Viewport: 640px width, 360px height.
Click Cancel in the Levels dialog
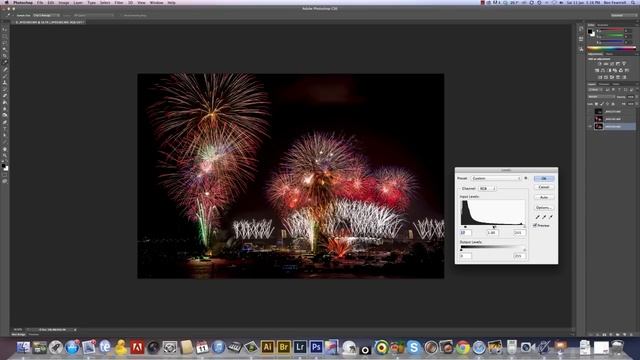point(544,187)
